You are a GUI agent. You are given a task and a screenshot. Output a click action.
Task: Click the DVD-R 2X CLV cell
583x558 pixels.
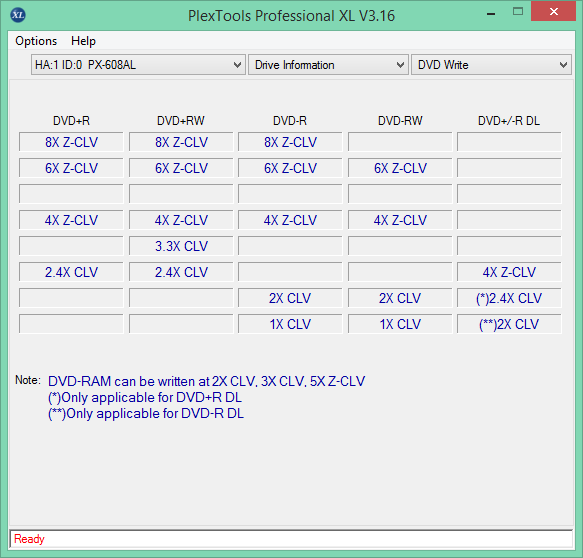pyautogui.click(x=290, y=298)
